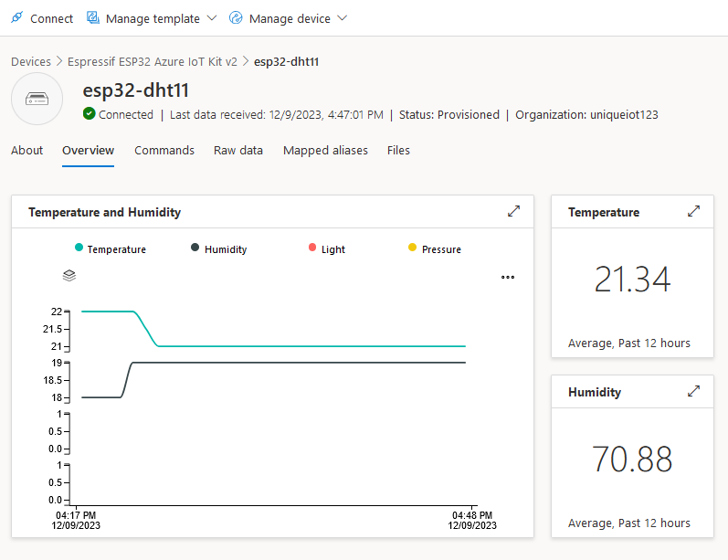728x560 pixels.
Task: Open the Commands tab
Action: point(164,151)
